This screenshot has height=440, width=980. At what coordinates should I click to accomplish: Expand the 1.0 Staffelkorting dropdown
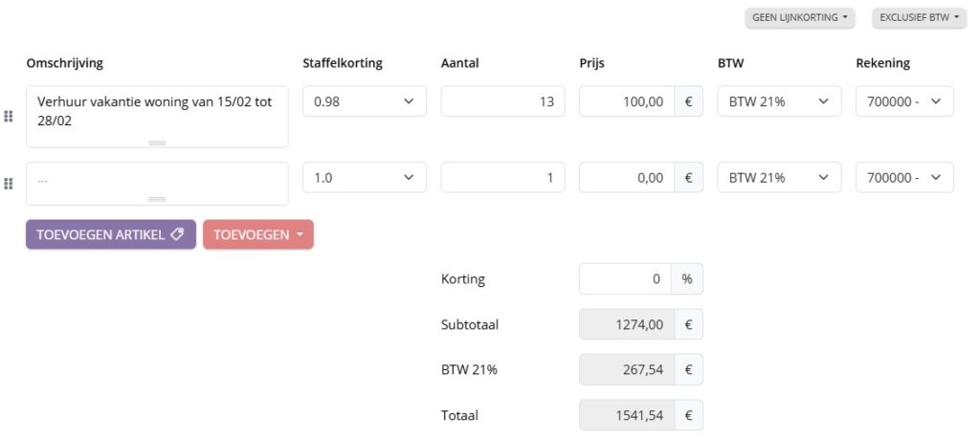(364, 177)
